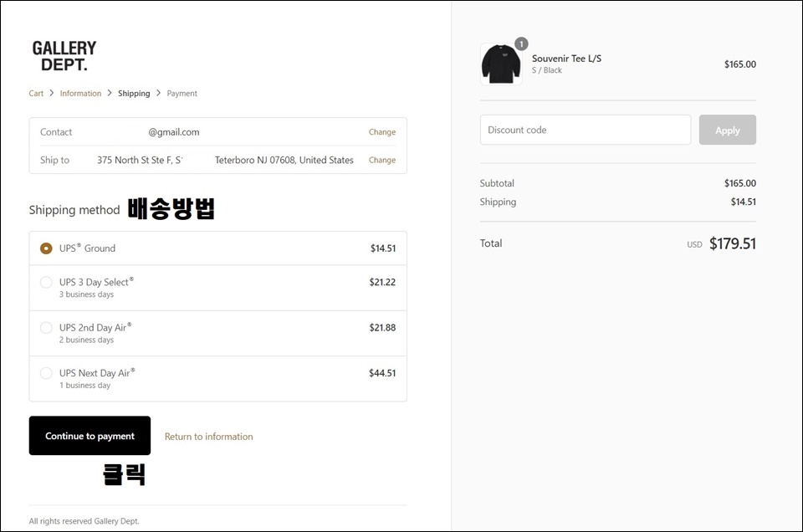Open the Information breadcrumb step
This screenshot has width=803, height=532.
coord(80,93)
